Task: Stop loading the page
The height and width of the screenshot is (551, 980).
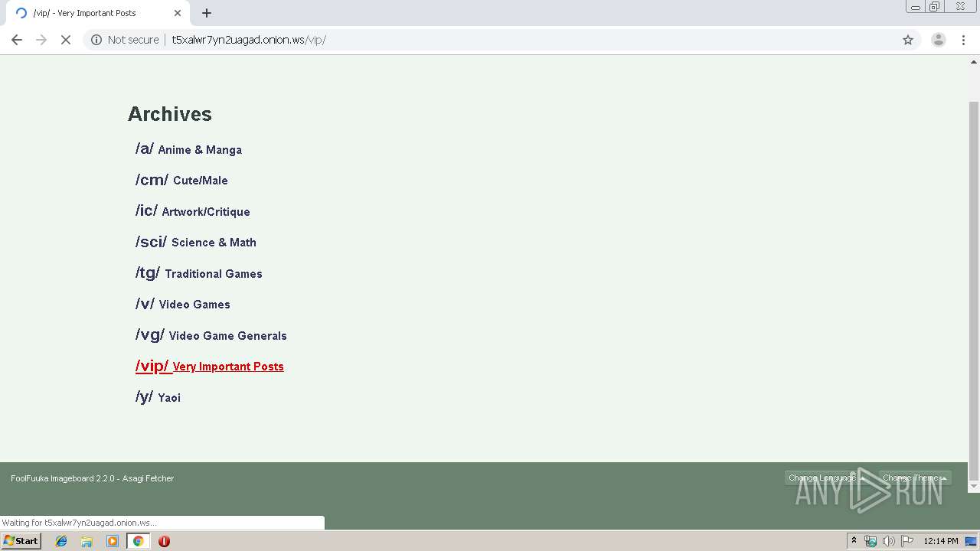Action: pyautogui.click(x=66, y=40)
